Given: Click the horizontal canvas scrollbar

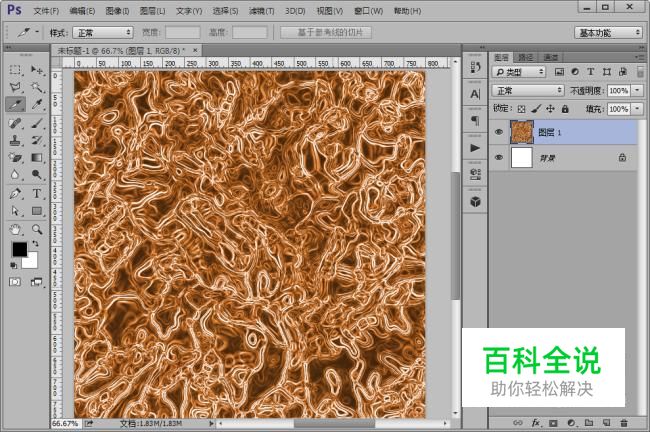Looking at the screenshot, I should pyautogui.click(x=334, y=423).
